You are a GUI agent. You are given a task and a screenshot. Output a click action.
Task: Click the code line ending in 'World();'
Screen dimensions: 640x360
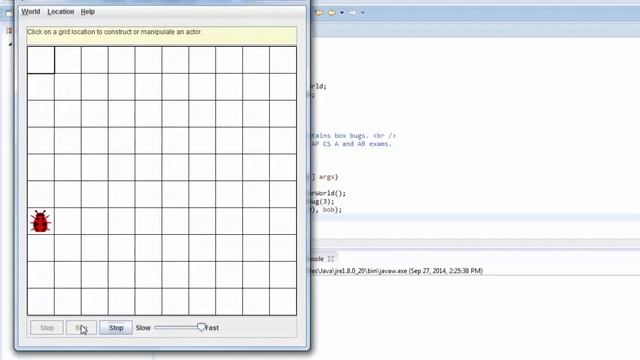click(x=328, y=193)
